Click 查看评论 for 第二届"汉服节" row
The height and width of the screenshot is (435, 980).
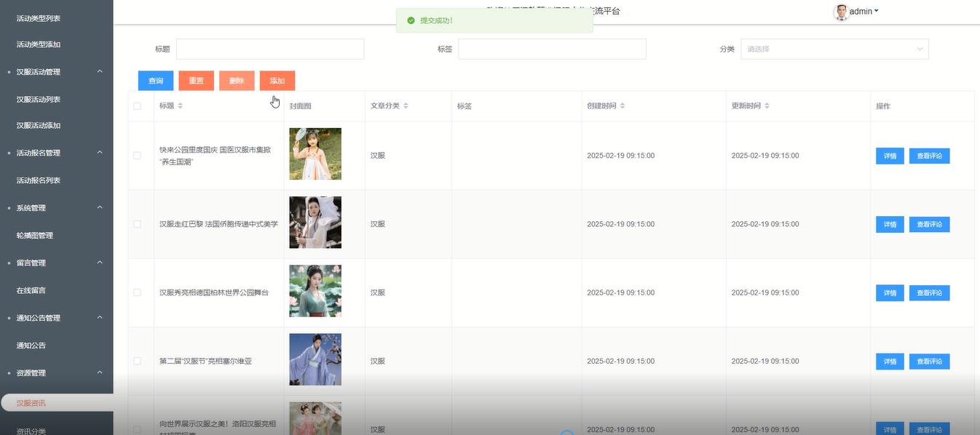tap(930, 361)
